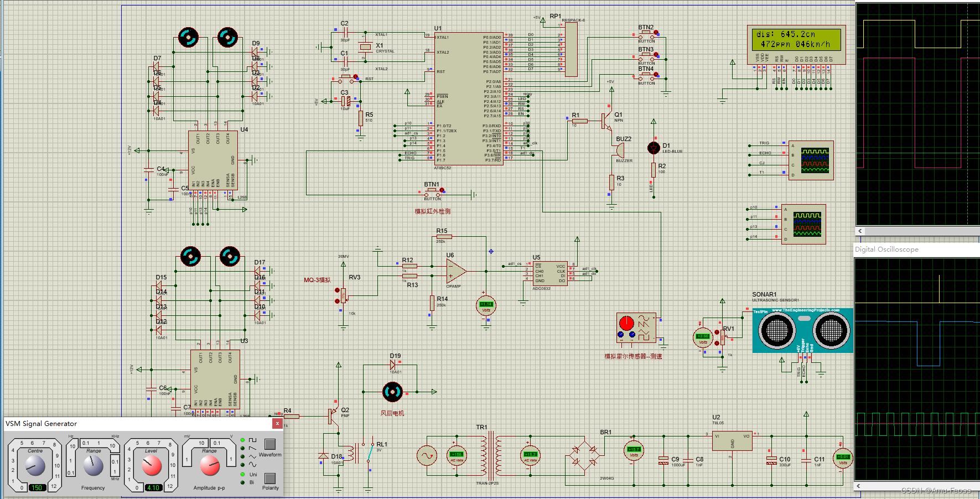Click the Waveform selector button
The image size is (980, 499).
[270, 444]
